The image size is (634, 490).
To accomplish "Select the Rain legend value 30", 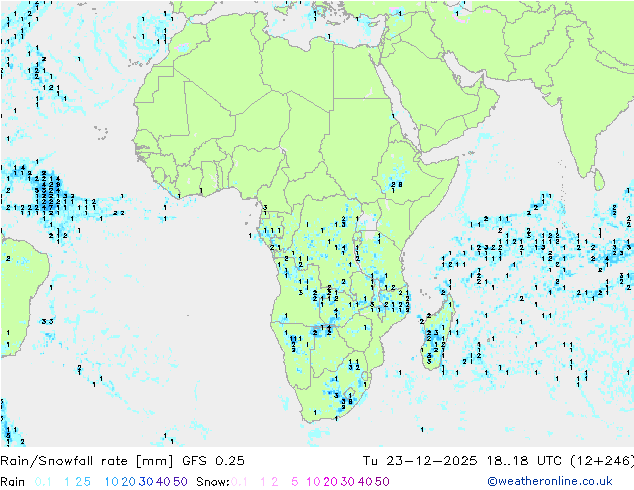I will 146,482.
